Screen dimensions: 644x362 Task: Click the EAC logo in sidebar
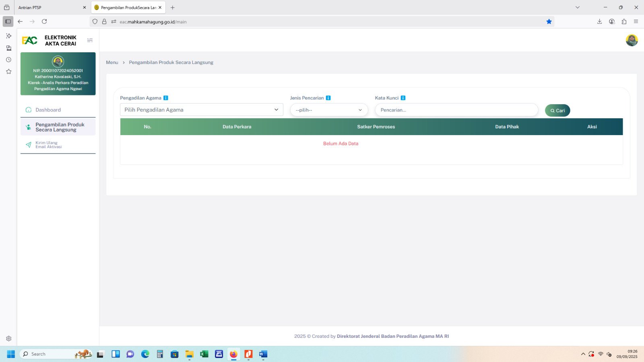30,40
